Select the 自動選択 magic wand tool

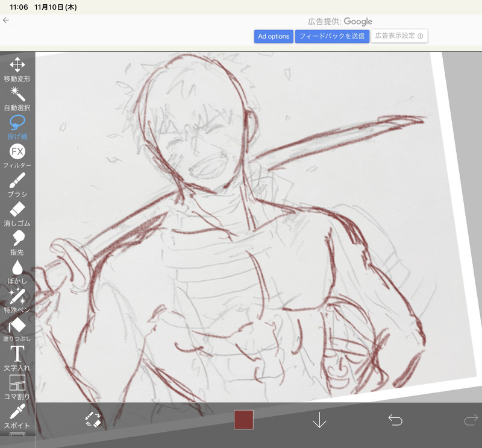17,98
